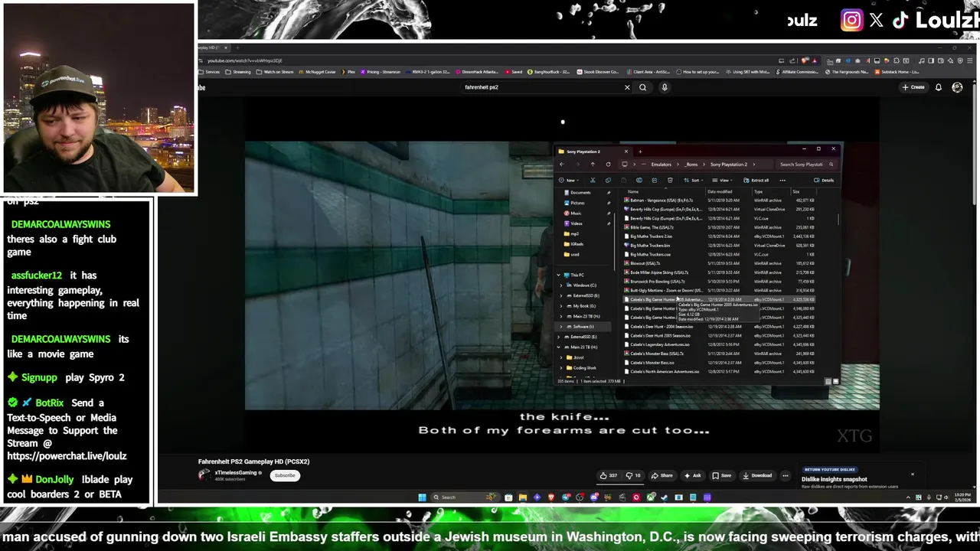Subscribe to xTimelessGaming channel

pyautogui.click(x=285, y=475)
